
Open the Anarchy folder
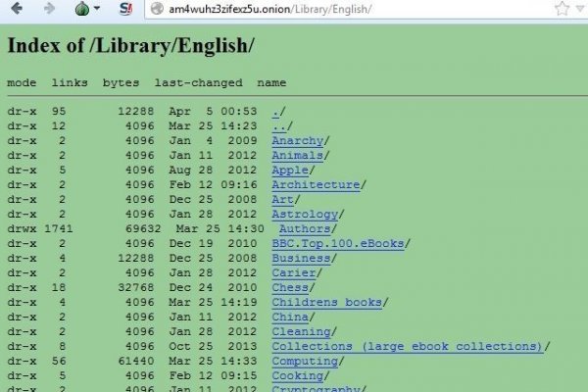297,140
